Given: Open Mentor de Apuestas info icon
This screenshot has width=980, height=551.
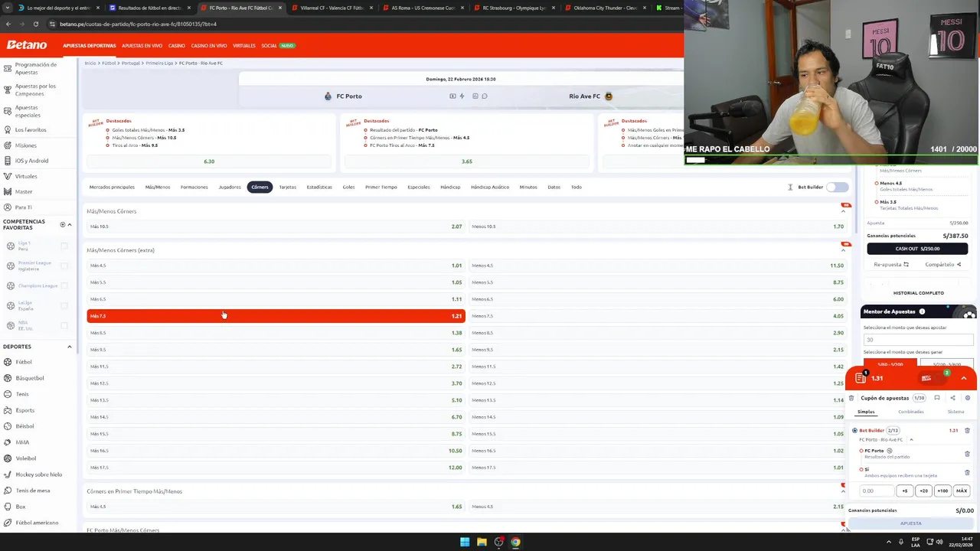Looking at the screenshot, I should pyautogui.click(x=922, y=311).
